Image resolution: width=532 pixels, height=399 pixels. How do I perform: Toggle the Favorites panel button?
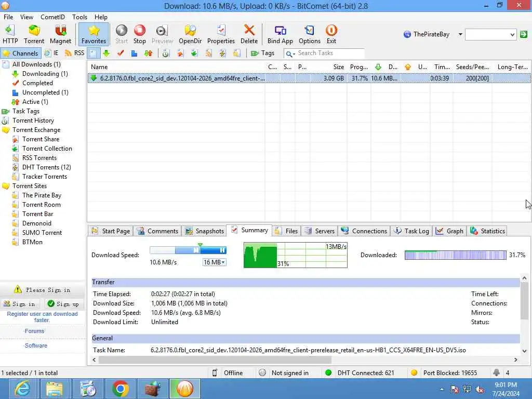pyautogui.click(x=94, y=34)
